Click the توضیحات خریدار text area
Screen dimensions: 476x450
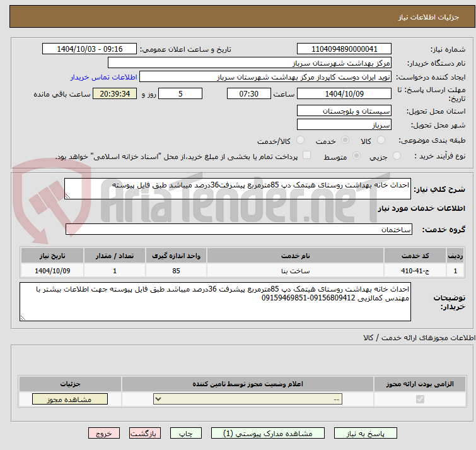point(216,302)
